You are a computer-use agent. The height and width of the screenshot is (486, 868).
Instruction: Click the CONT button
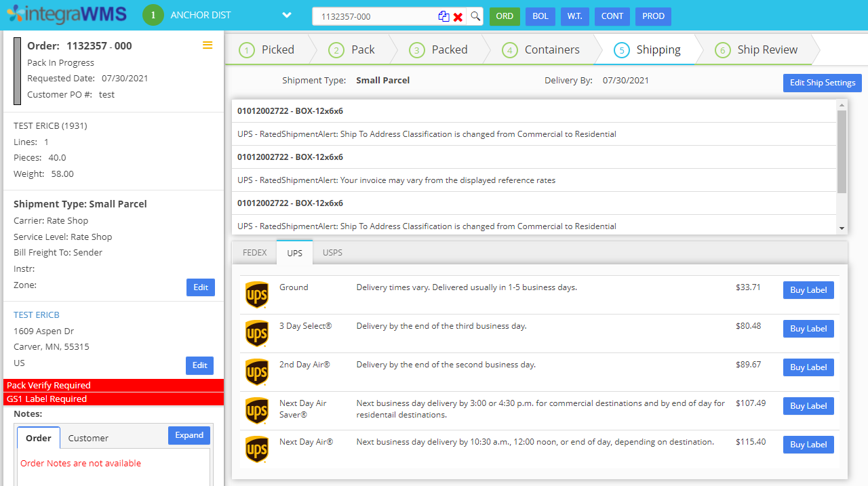(612, 16)
